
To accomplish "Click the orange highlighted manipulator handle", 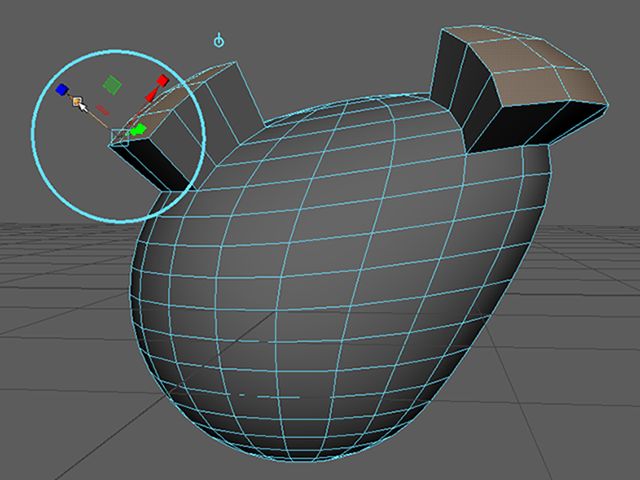I will click(77, 101).
